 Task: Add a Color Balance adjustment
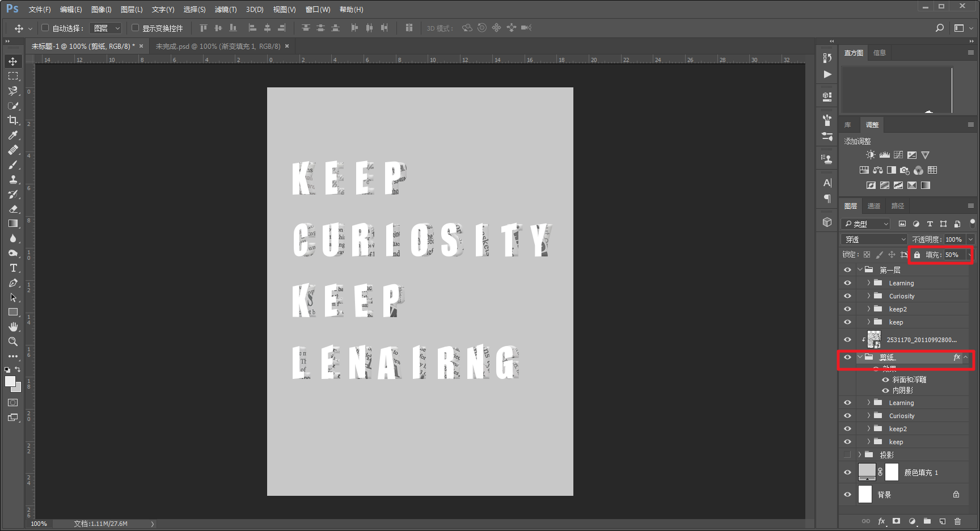coord(878,170)
